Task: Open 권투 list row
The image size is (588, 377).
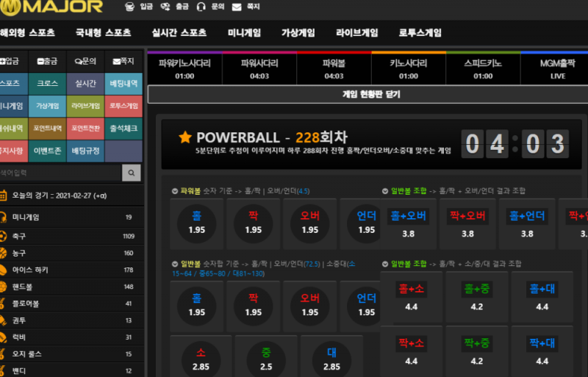Action: [71, 320]
